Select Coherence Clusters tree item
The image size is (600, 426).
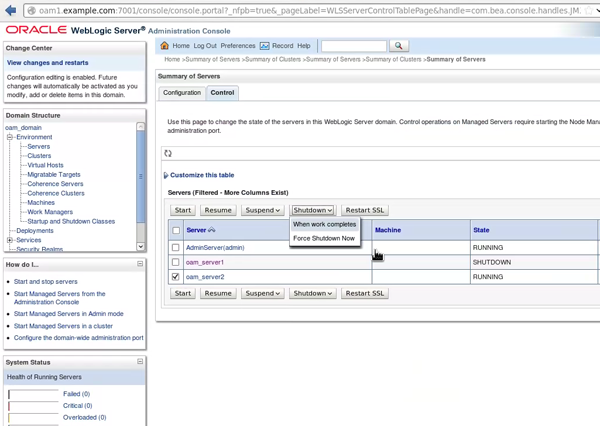coord(56,193)
